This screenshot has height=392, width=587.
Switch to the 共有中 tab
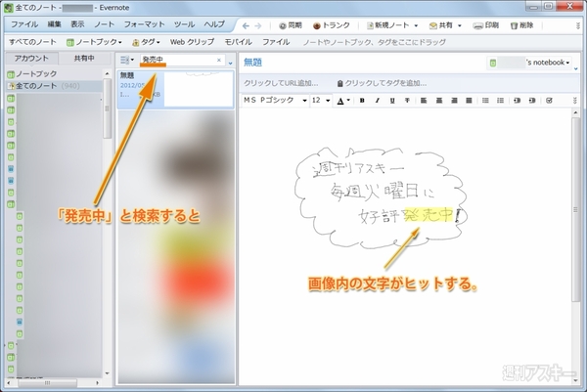coord(84,59)
